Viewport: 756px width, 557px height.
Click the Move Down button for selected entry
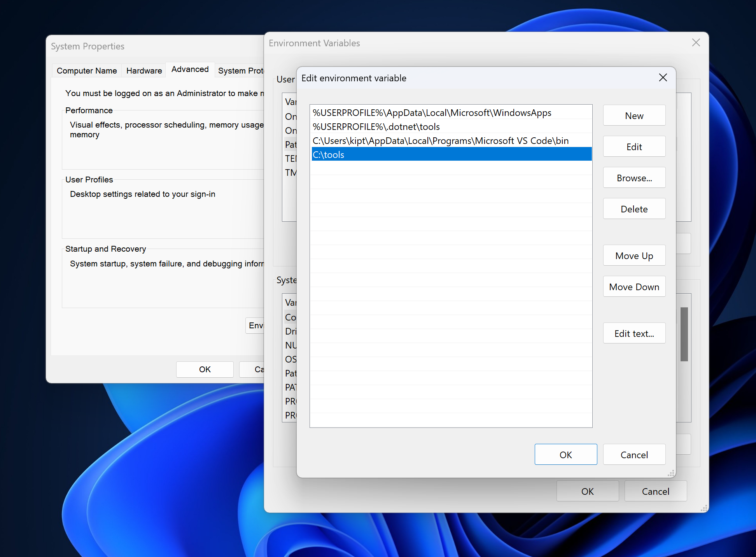click(635, 286)
